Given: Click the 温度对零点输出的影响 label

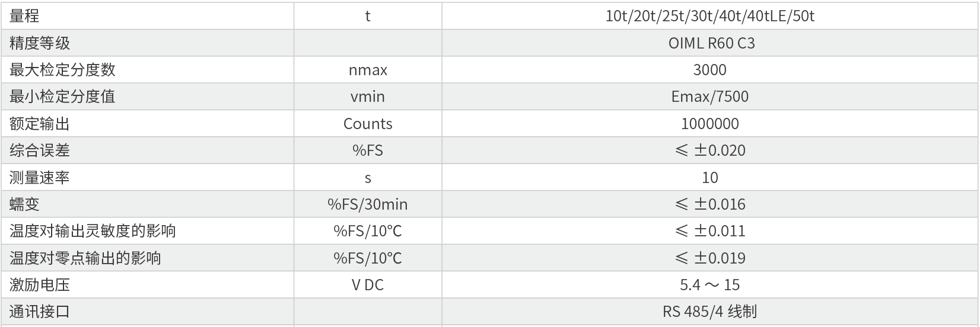Looking at the screenshot, I should [85, 258].
